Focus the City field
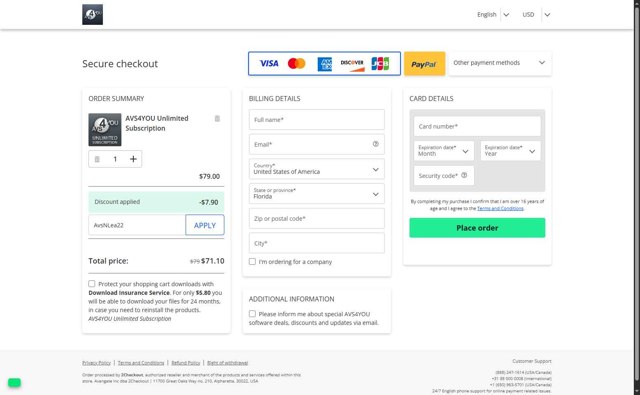This screenshot has width=640, height=395. (x=317, y=243)
